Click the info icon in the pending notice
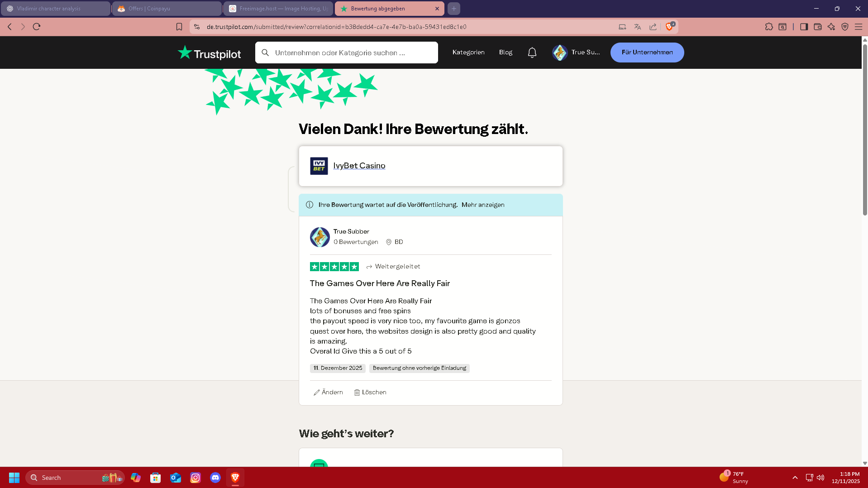 [x=310, y=205]
